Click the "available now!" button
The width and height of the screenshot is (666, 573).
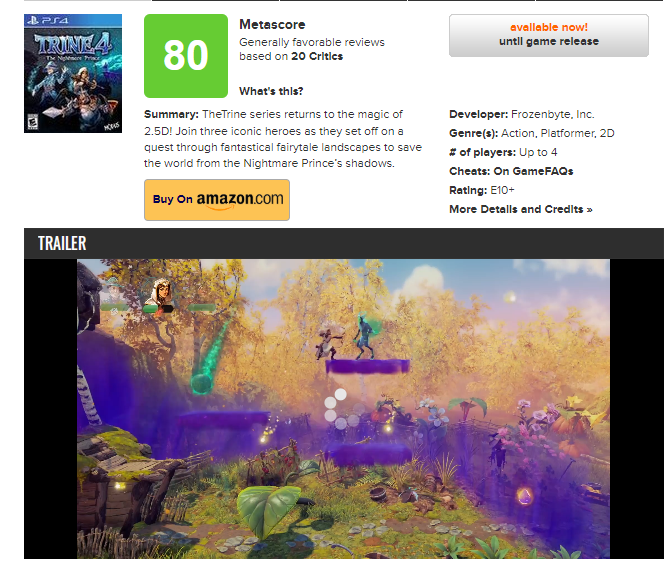pyautogui.click(x=548, y=35)
